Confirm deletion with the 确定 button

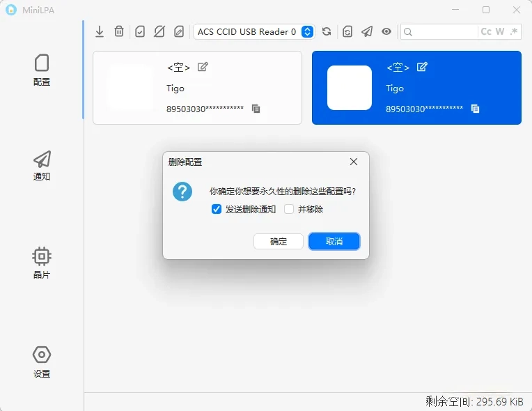279,241
